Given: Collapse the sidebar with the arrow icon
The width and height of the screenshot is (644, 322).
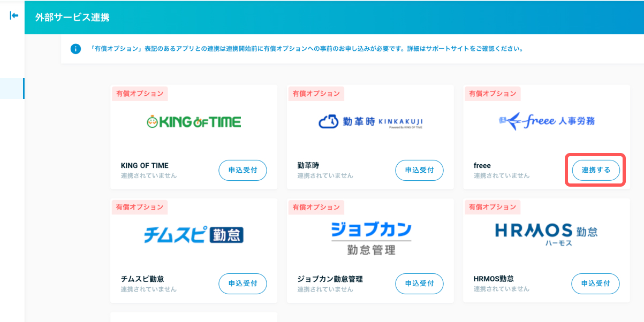Looking at the screenshot, I should tap(14, 16).
